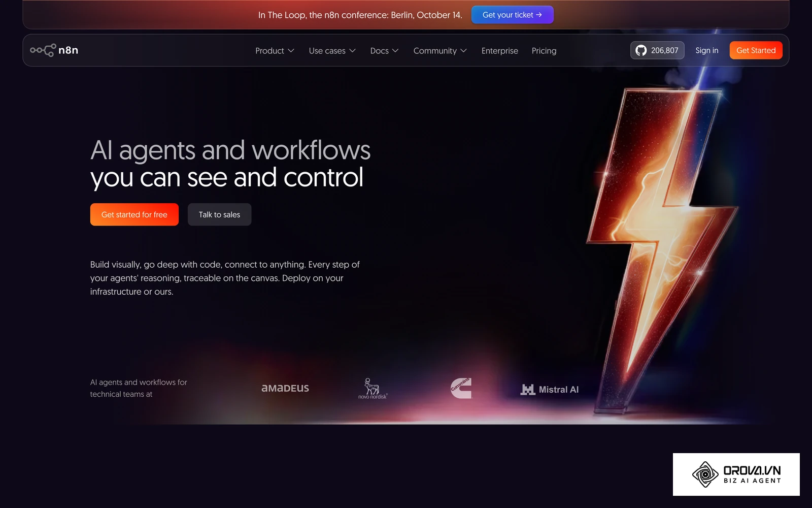The width and height of the screenshot is (812, 508).
Task: Click 'AI agents and workflows for technical teams at'
Action: [x=139, y=388]
